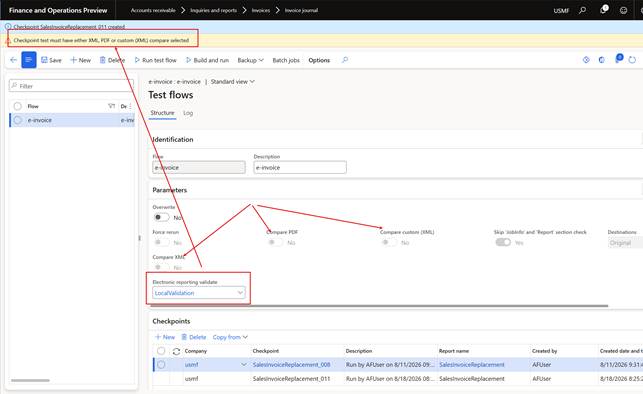Create a new test flow from the action bar
The width and height of the screenshot is (643, 394).
[x=80, y=60]
